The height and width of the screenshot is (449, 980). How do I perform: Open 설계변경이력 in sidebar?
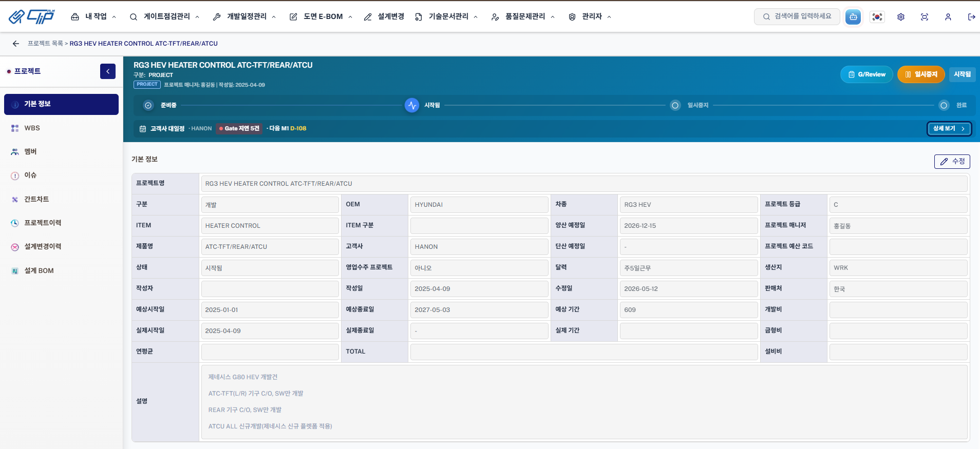(x=61, y=247)
